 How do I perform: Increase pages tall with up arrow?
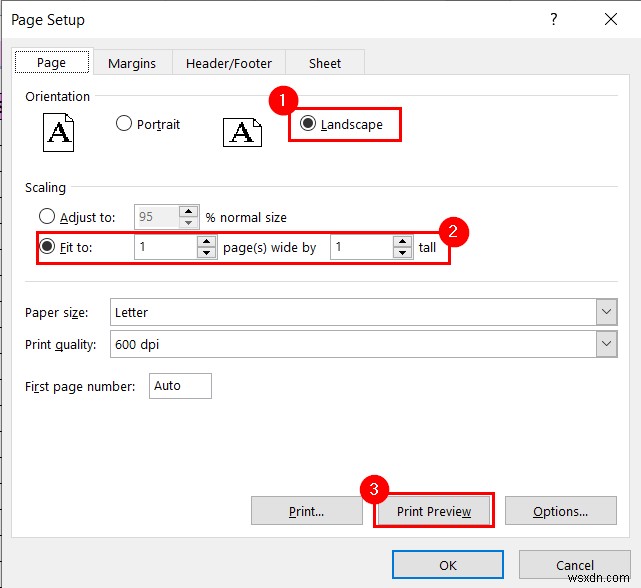[403, 241]
